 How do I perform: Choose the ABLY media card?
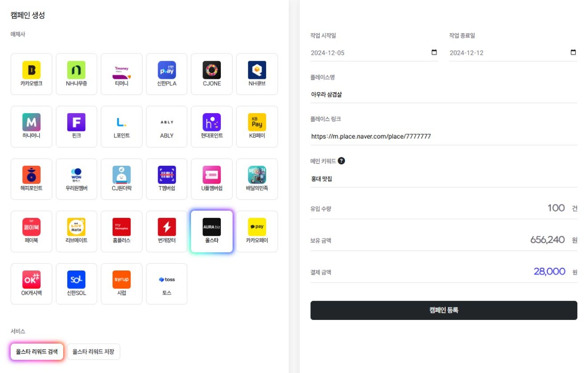166,127
